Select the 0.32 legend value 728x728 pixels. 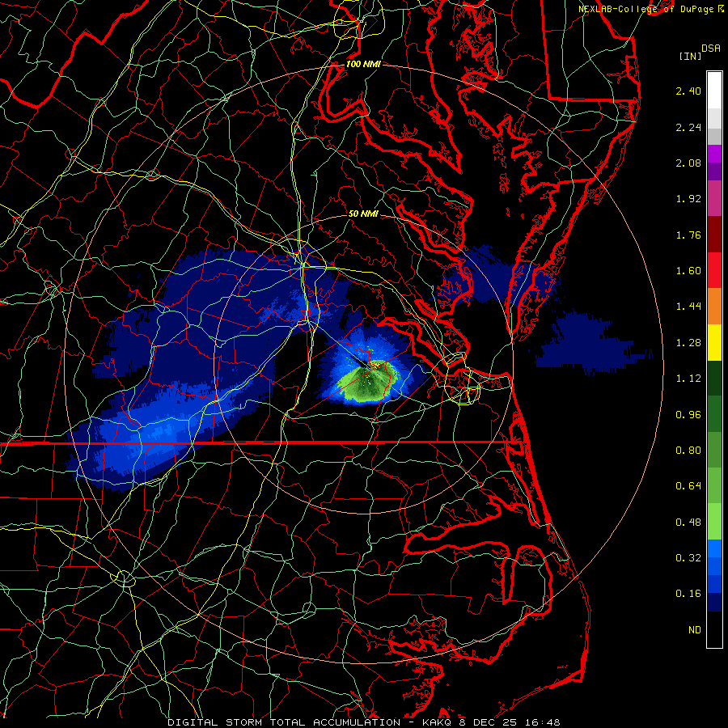point(688,558)
